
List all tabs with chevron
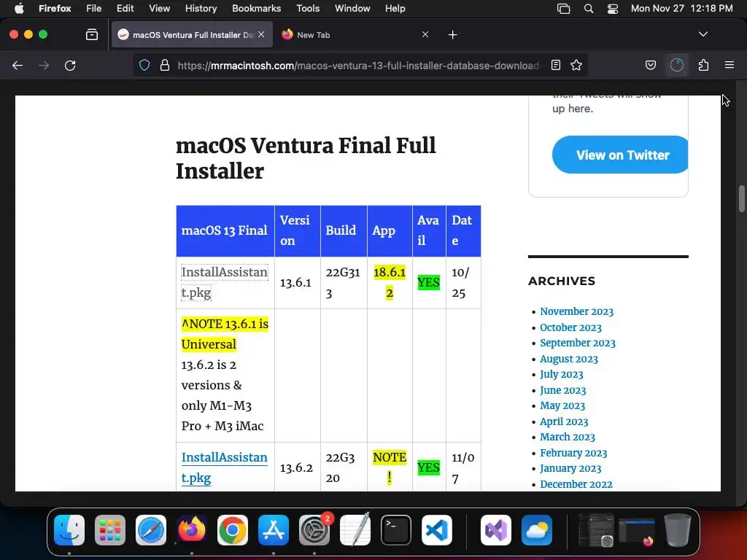(x=703, y=34)
